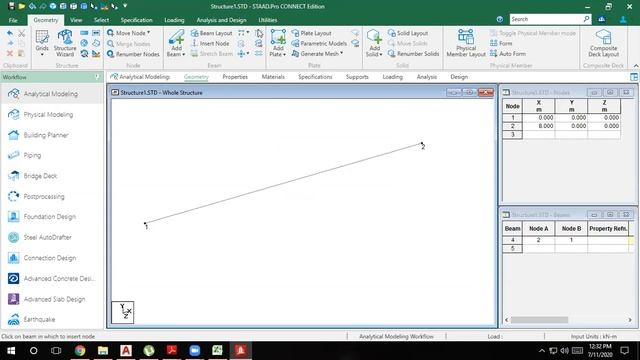
Task: Select Node 2 X value cell
Action: click(x=538, y=126)
